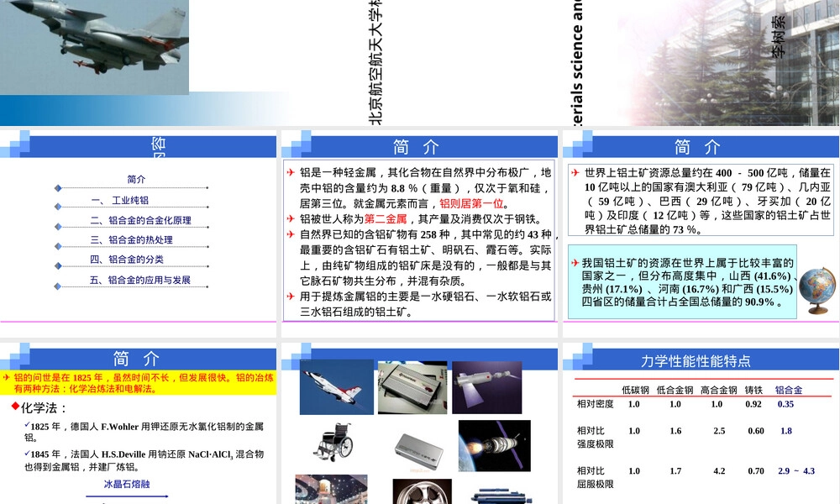Click the red diamond bullet beside 化学法
840x504 pixels.
15,407
